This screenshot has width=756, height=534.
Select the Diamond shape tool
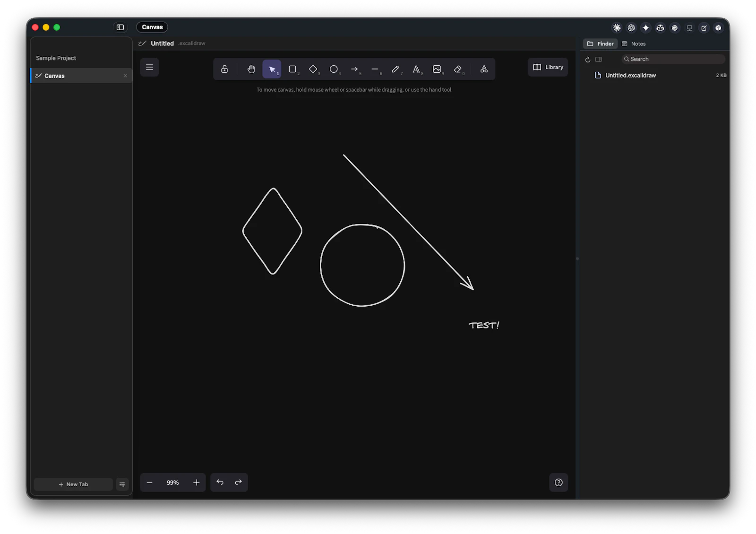(x=313, y=69)
